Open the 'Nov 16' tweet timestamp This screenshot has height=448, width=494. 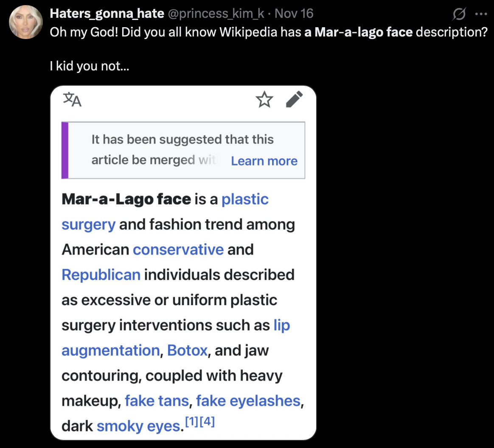pyautogui.click(x=294, y=14)
